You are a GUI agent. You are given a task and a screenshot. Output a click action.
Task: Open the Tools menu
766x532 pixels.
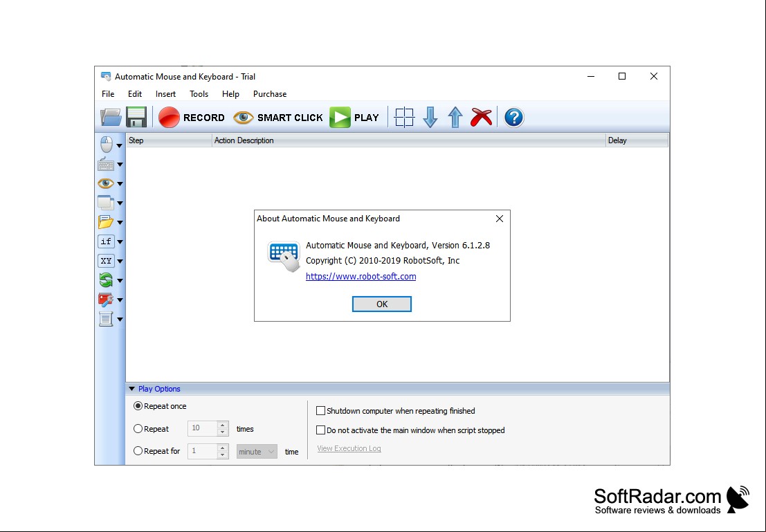199,94
